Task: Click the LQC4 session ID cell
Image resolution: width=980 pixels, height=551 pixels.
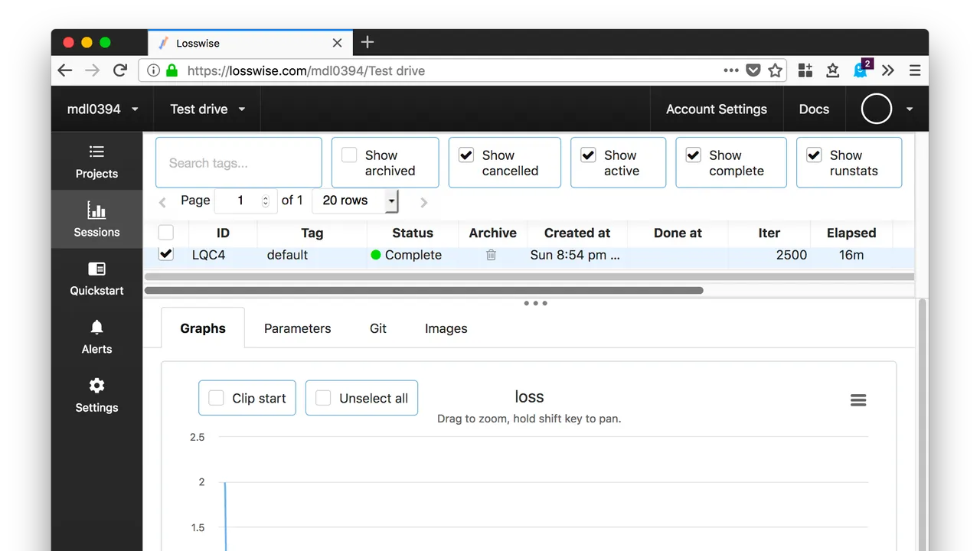Action: (x=209, y=255)
